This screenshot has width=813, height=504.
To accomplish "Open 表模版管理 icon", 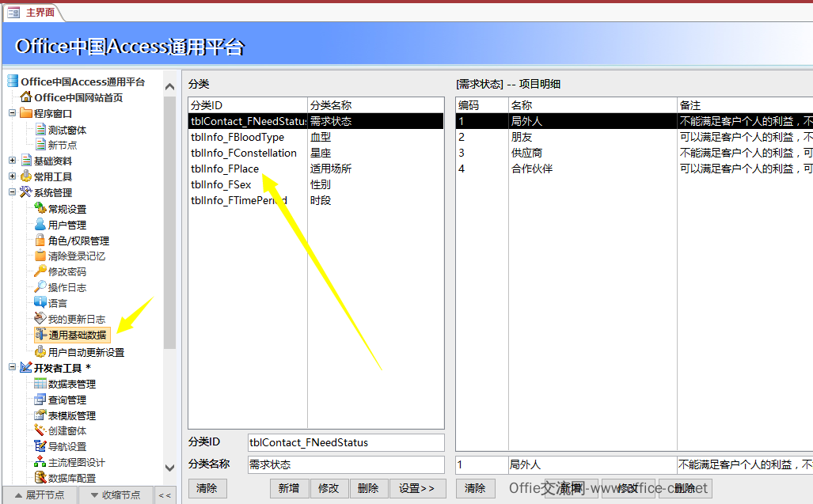I will click(40, 415).
